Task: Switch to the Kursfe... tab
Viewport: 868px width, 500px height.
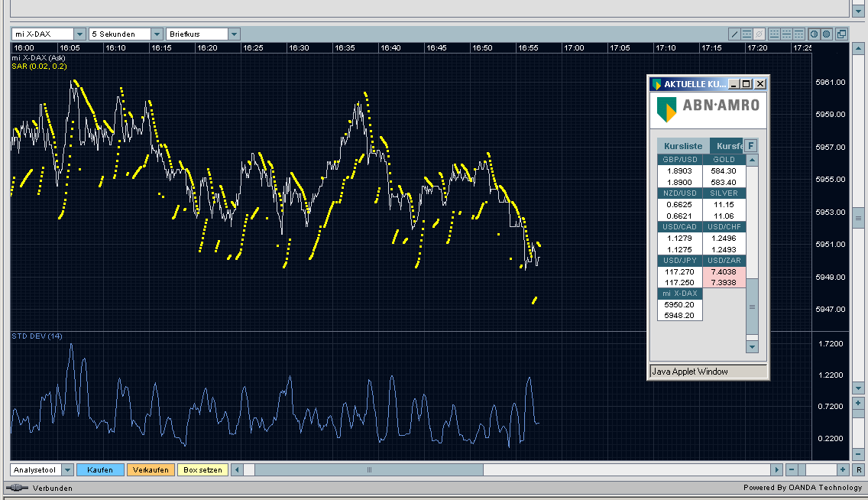Action: point(727,146)
